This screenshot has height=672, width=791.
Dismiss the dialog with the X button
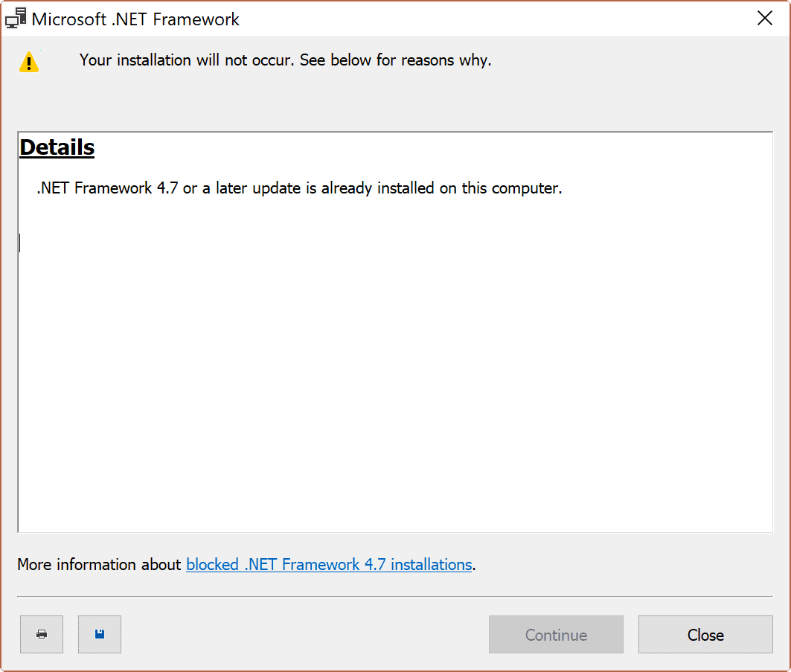[x=765, y=18]
